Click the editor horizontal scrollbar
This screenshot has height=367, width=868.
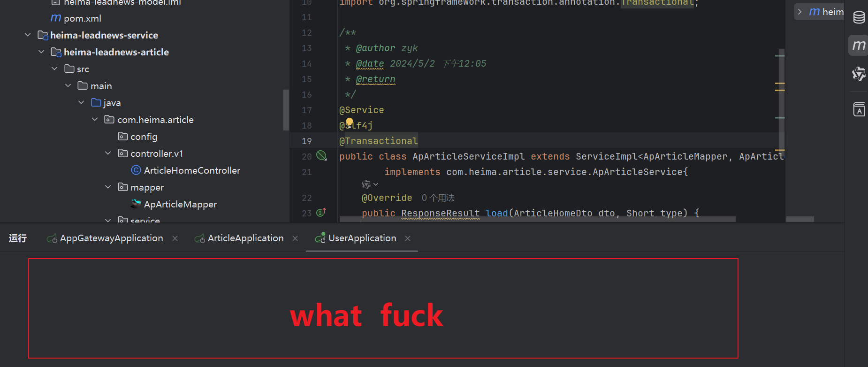[x=538, y=219]
